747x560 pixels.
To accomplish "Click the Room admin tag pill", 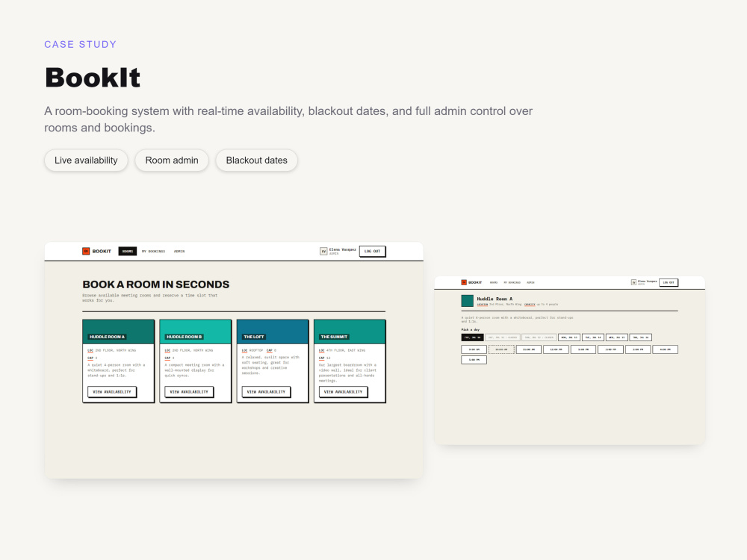I will [172, 161].
